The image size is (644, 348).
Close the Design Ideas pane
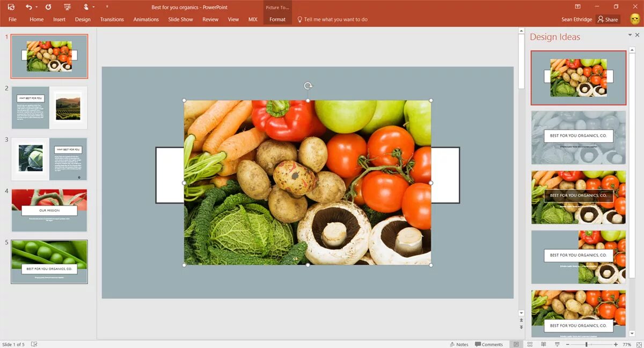click(x=638, y=35)
